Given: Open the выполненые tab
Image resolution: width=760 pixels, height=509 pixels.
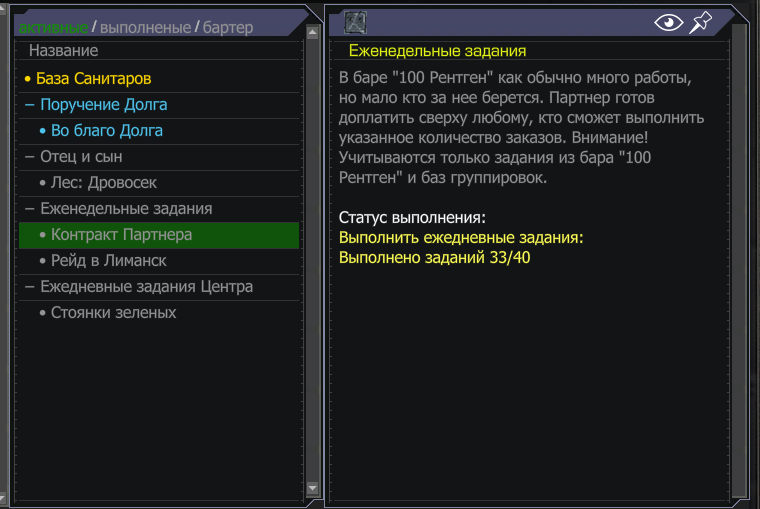Looking at the screenshot, I should (145, 27).
